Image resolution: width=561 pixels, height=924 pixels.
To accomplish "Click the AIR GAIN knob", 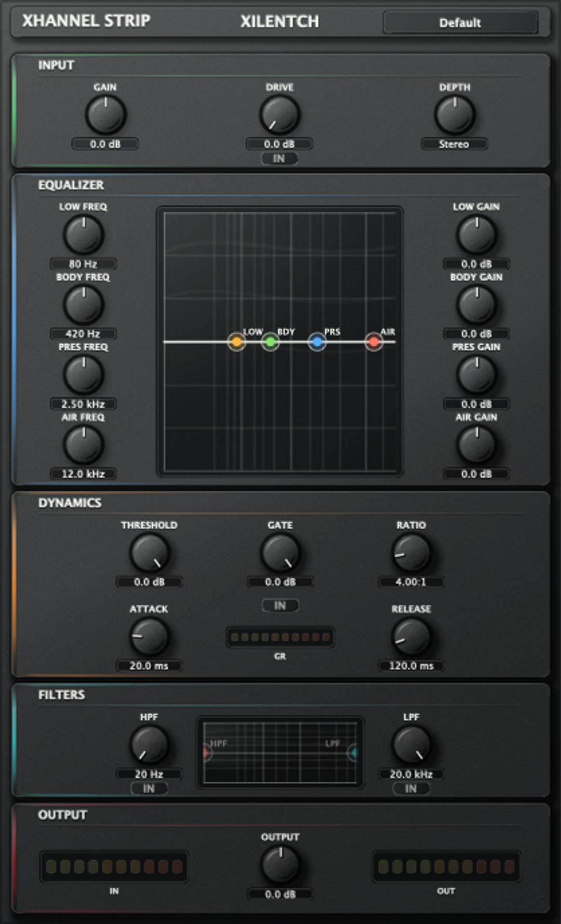I will click(476, 445).
